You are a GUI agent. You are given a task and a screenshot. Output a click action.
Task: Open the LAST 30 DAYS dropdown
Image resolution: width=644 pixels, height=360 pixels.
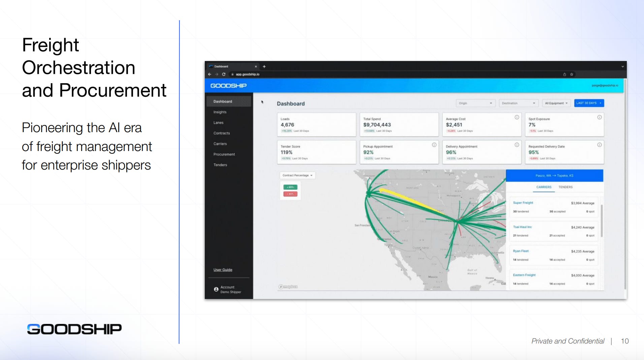[589, 103]
